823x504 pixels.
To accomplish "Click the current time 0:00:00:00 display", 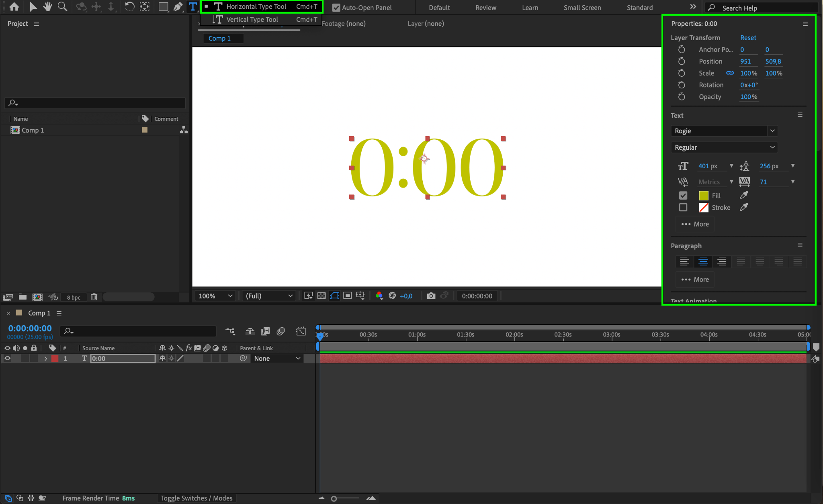I will pos(30,329).
